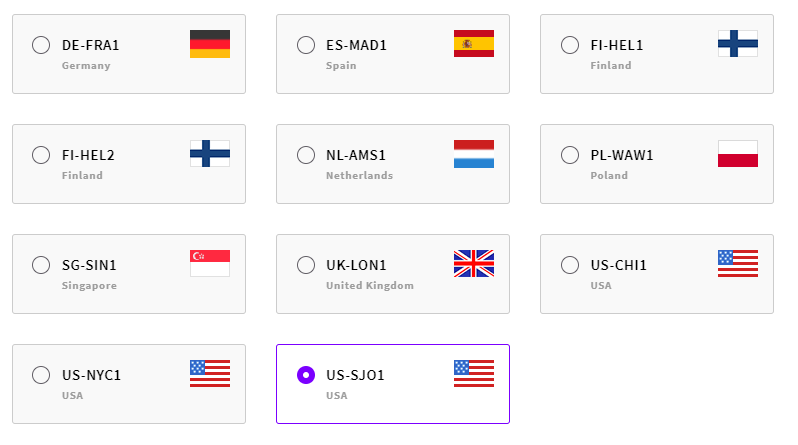Image resolution: width=798 pixels, height=445 pixels.
Task: Click the SG-SIN1 zone label
Action: click(90, 265)
